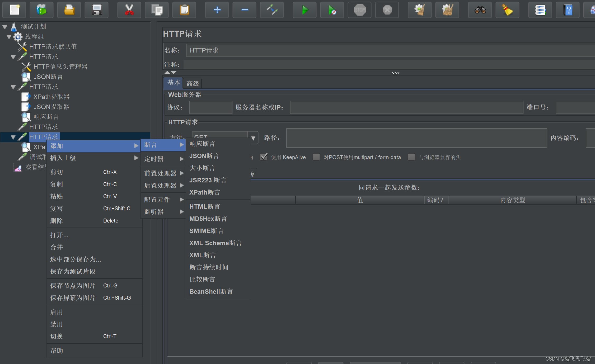Open the HTTP method dropdown arrow
The width and height of the screenshot is (595, 364).
coord(253,138)
